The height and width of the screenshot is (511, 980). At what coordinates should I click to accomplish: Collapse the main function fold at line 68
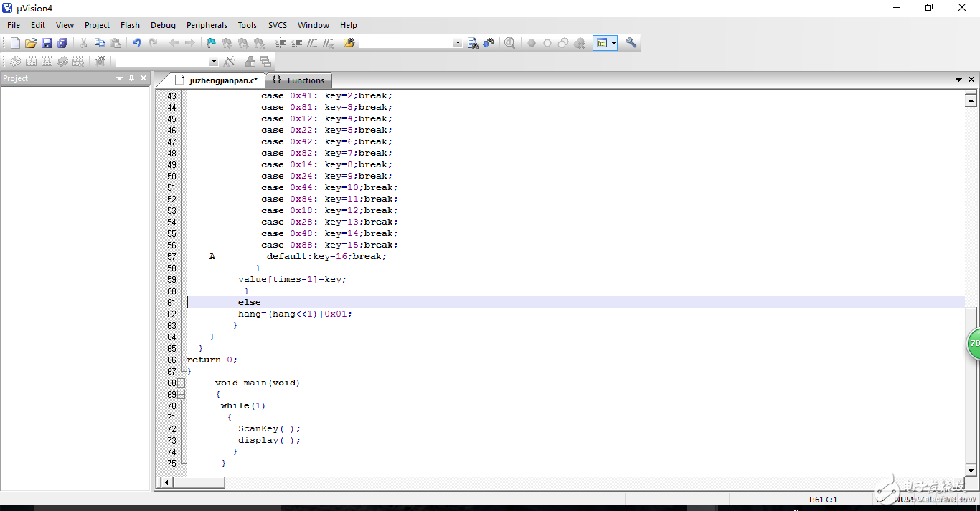point(182,383)
